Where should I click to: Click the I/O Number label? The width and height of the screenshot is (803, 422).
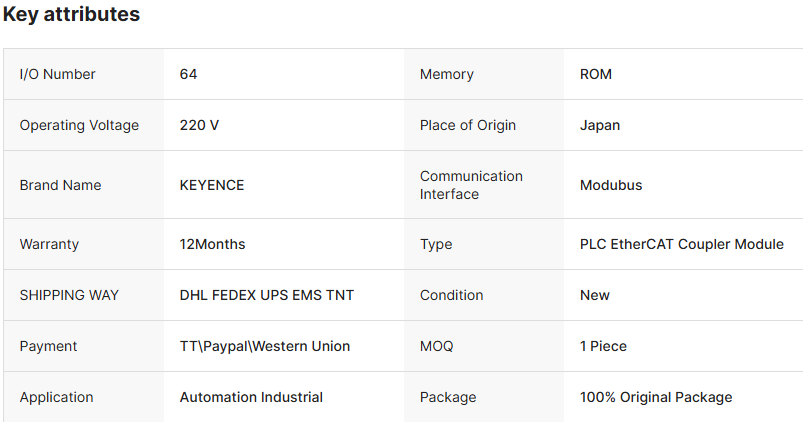[x=58, y=74]
